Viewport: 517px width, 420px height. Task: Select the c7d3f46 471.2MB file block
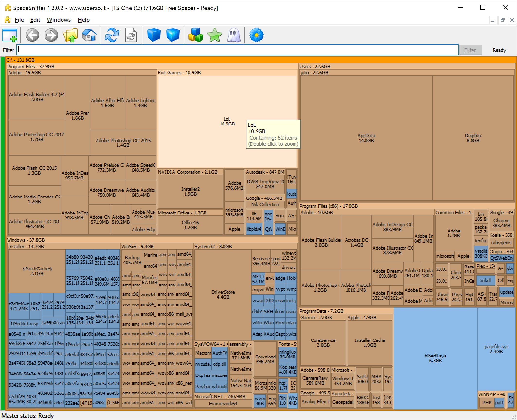tap(19, 306)
